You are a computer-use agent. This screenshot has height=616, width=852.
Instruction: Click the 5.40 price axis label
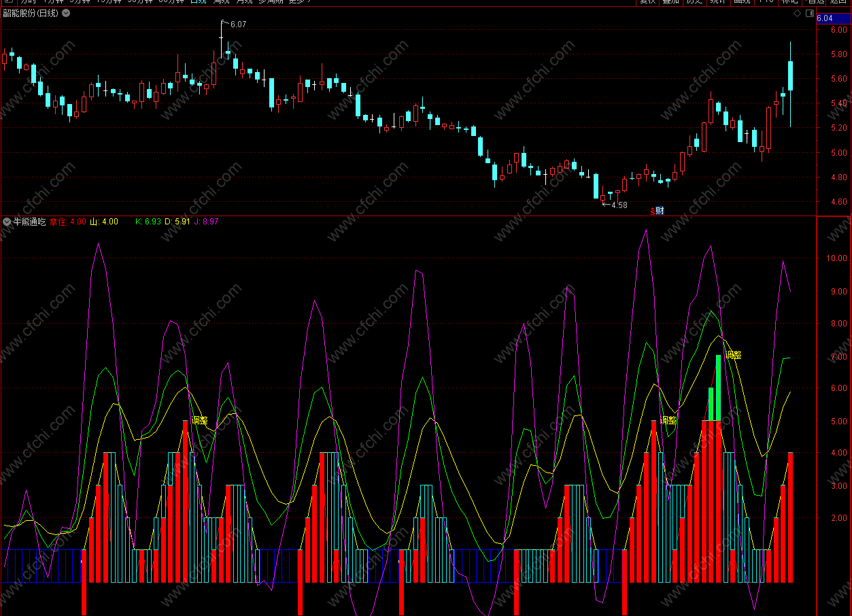pyautogui.click(x=838, y=103)
